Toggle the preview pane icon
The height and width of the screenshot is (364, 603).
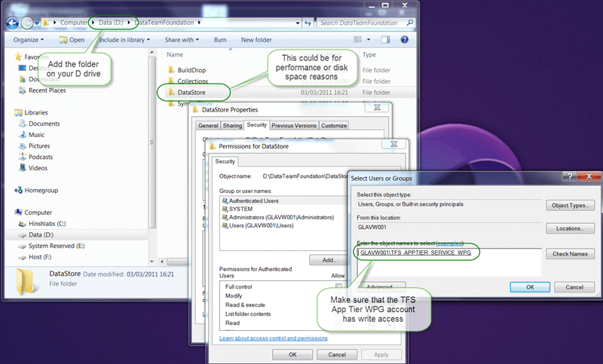(x=386, y=39)
